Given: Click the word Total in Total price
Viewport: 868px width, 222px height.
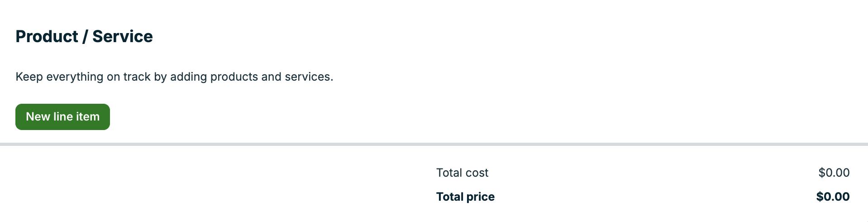Looking at the screenshot, I should (450, 197).
